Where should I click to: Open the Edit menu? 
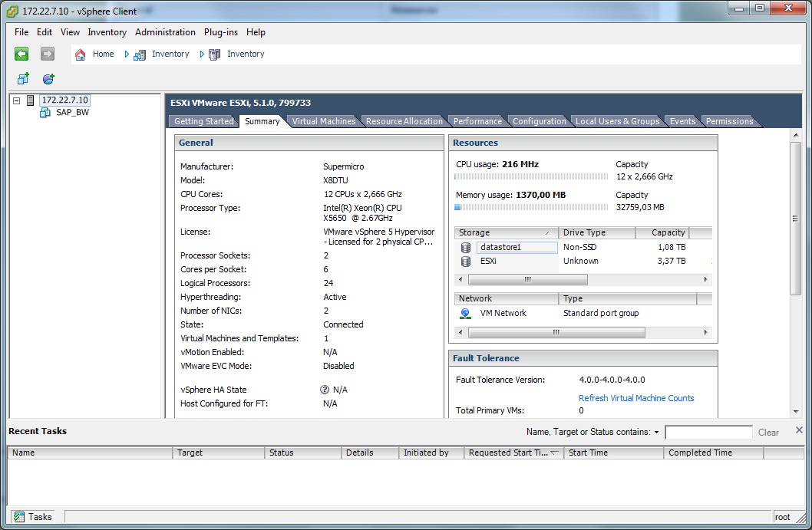tap(45, 32)
